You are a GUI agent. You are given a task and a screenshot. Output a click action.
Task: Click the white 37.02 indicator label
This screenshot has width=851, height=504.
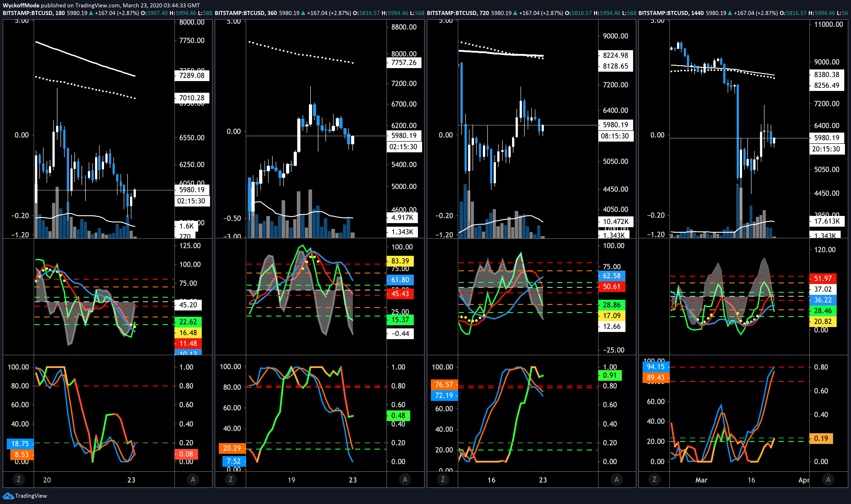823,289
